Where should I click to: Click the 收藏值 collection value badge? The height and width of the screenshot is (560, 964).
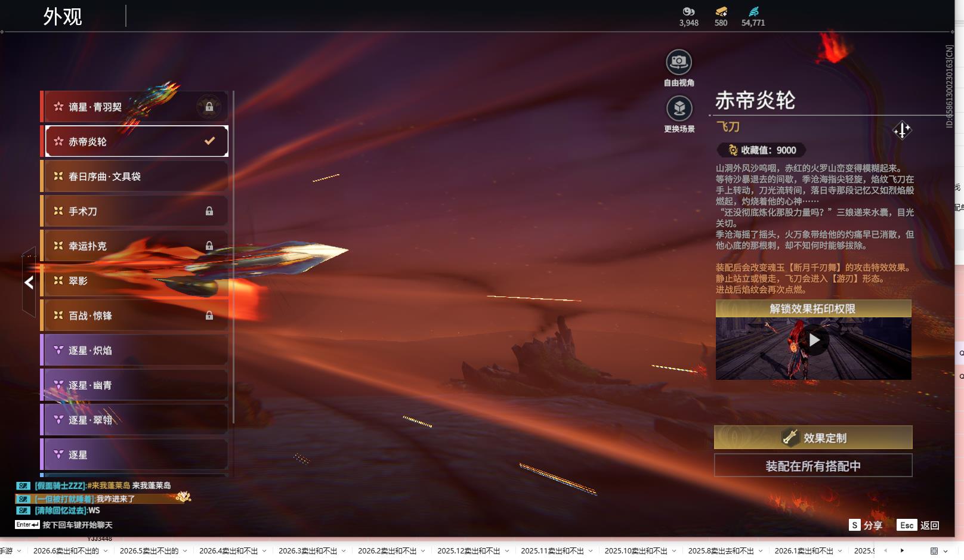[x=762, y=150]
